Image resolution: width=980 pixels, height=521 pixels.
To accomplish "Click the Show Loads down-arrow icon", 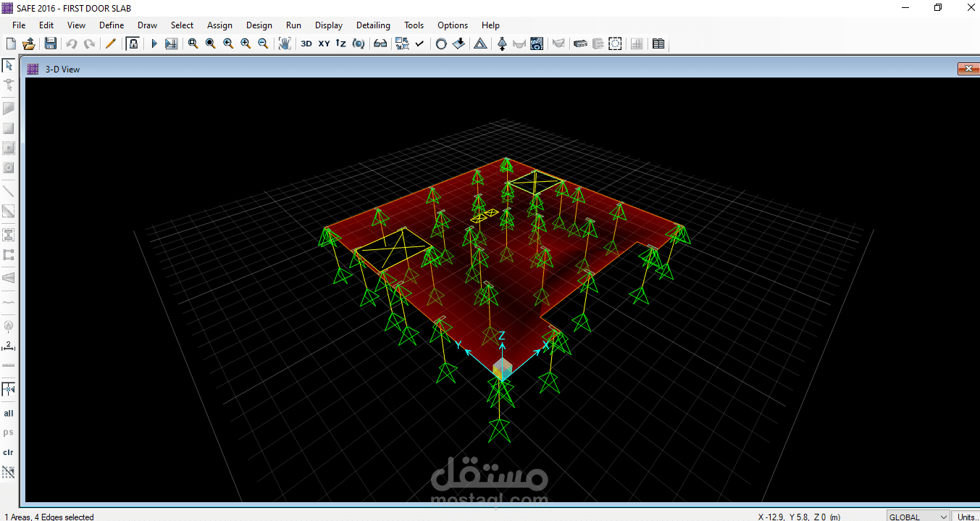I will coord(458,43).
